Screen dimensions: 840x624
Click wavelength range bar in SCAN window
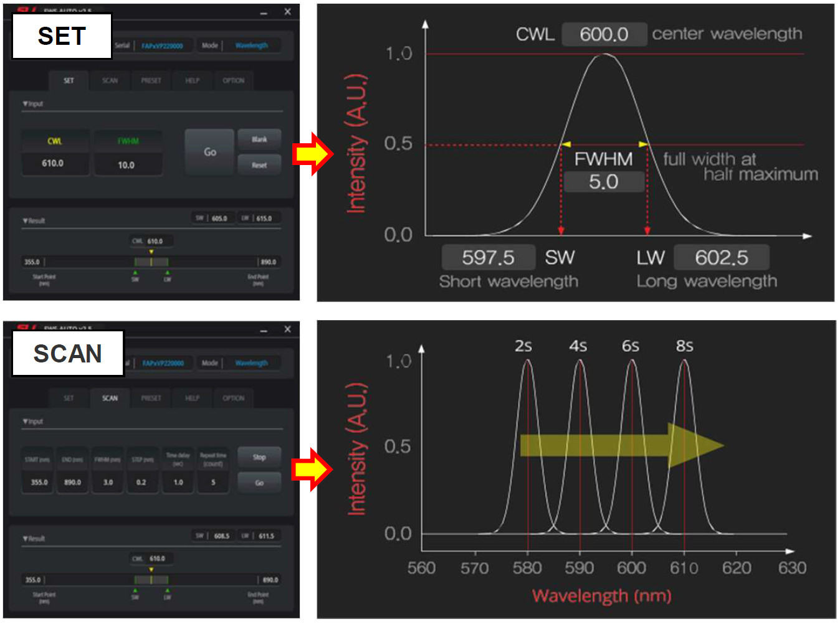[x=151, y=580]
